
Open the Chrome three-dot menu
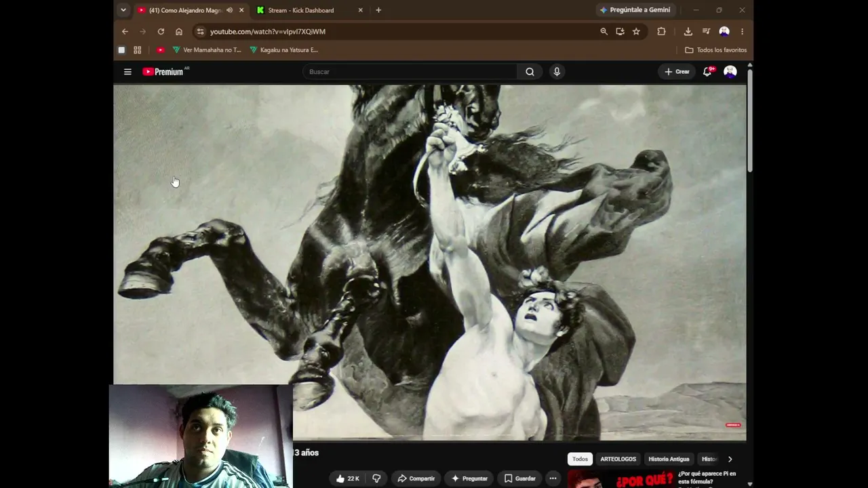coord(742,31)
